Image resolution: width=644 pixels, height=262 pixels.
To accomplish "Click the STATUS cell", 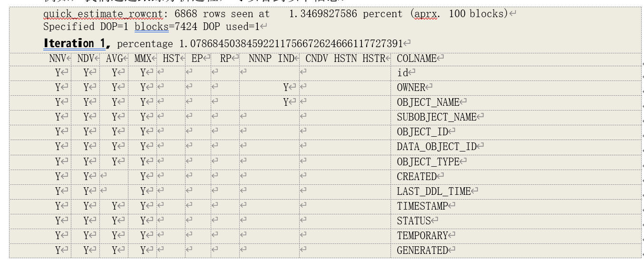I will tap(414, 221).
